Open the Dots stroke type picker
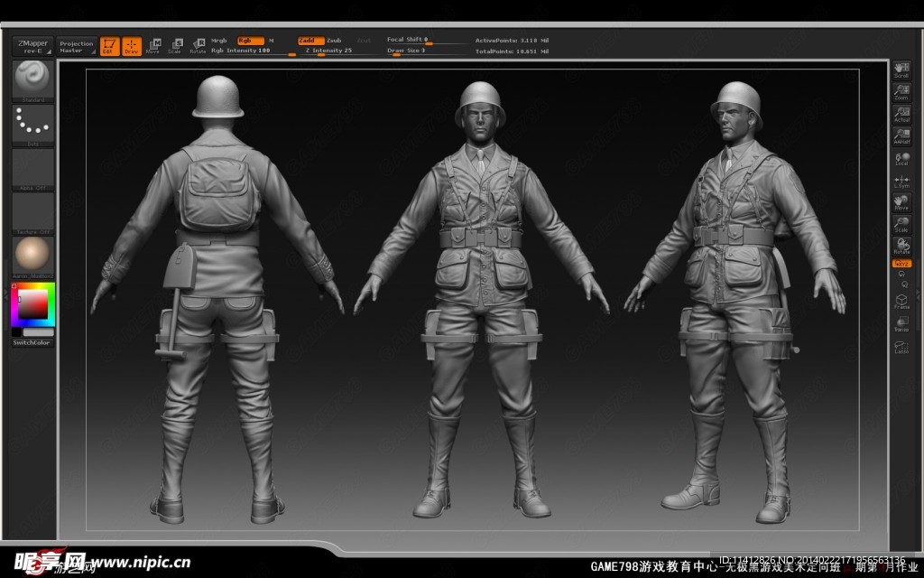Screen dimensions: 924x578 click(x=32, y=124)
